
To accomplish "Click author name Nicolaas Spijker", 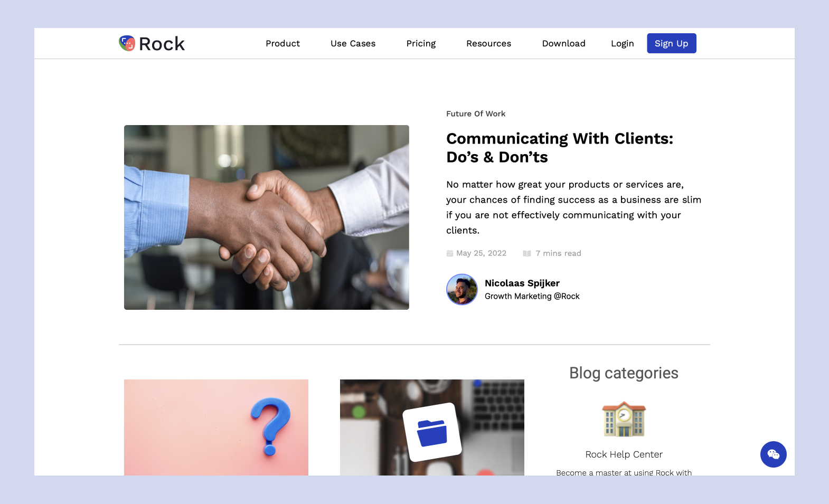I will [x=522, y=283].
